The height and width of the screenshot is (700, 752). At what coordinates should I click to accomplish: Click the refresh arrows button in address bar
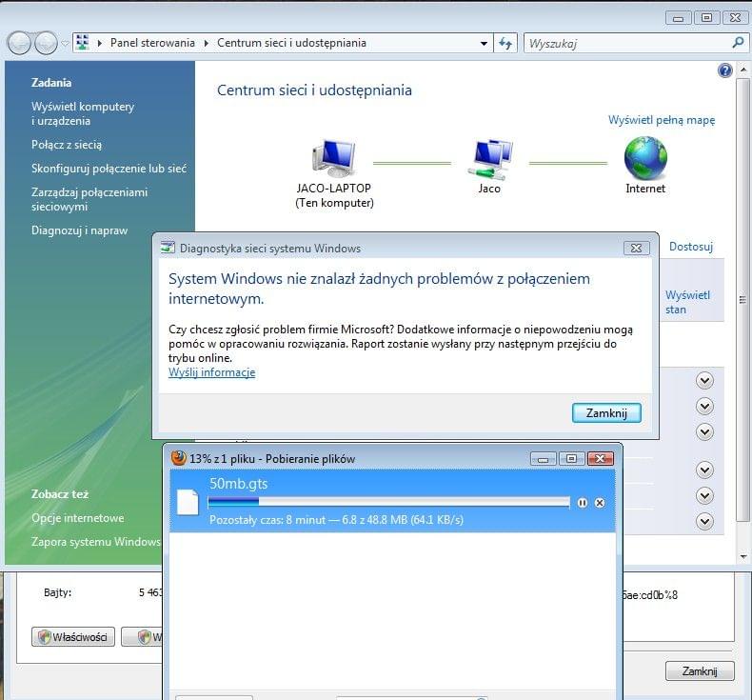coord(505,43)
